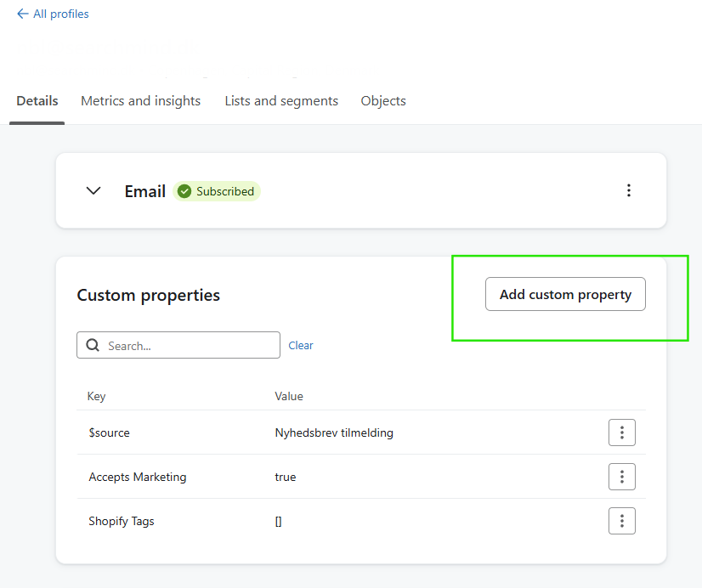This screenshot has height=588, width=702.
Task: Expand the Email section chevron
Action: pyautogui.click(x=93, y=191)
